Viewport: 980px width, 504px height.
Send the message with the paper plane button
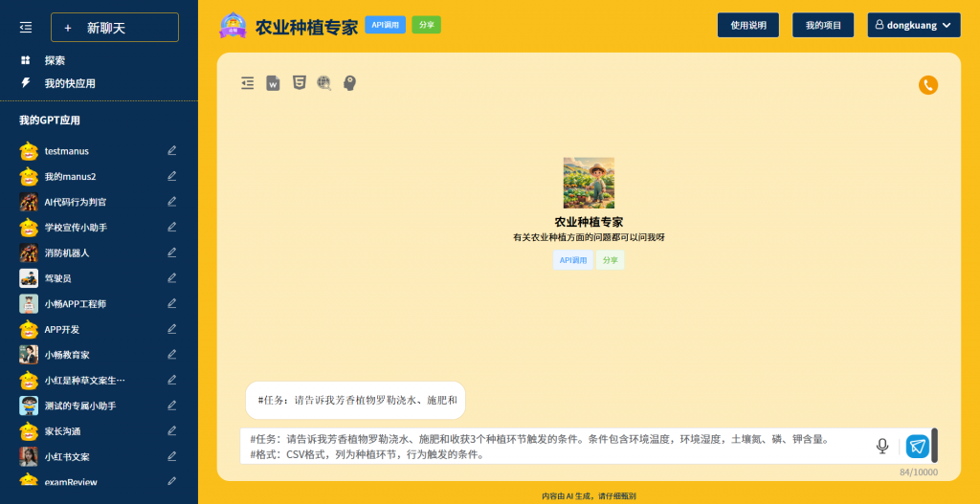(x=917, y=446)
